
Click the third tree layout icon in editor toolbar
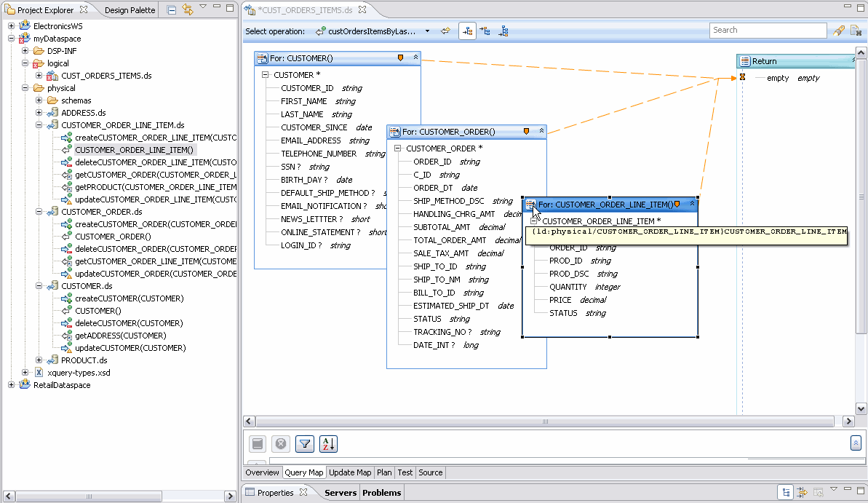(503, 31)
